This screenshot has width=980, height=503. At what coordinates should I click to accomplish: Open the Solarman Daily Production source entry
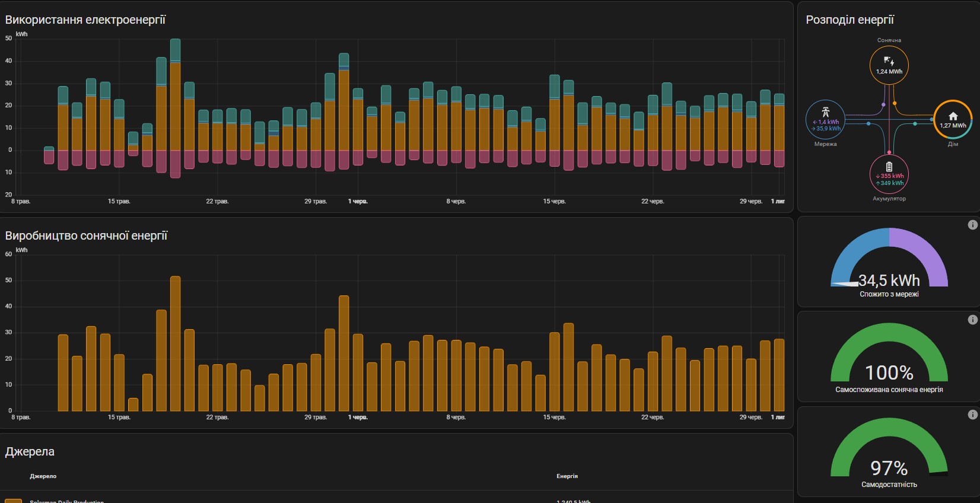point(66,501)
